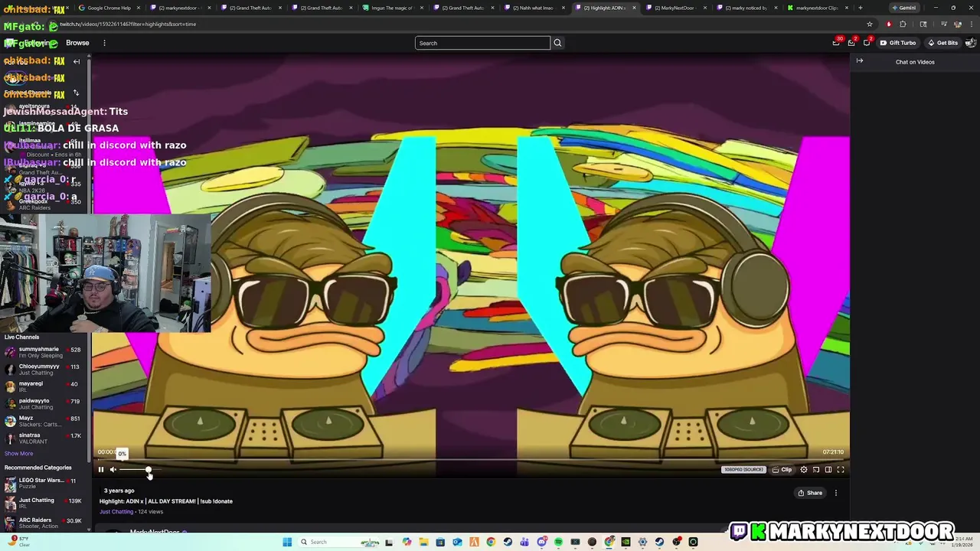
Task: Open live channel paidwayyto
Action: point(43,403)
